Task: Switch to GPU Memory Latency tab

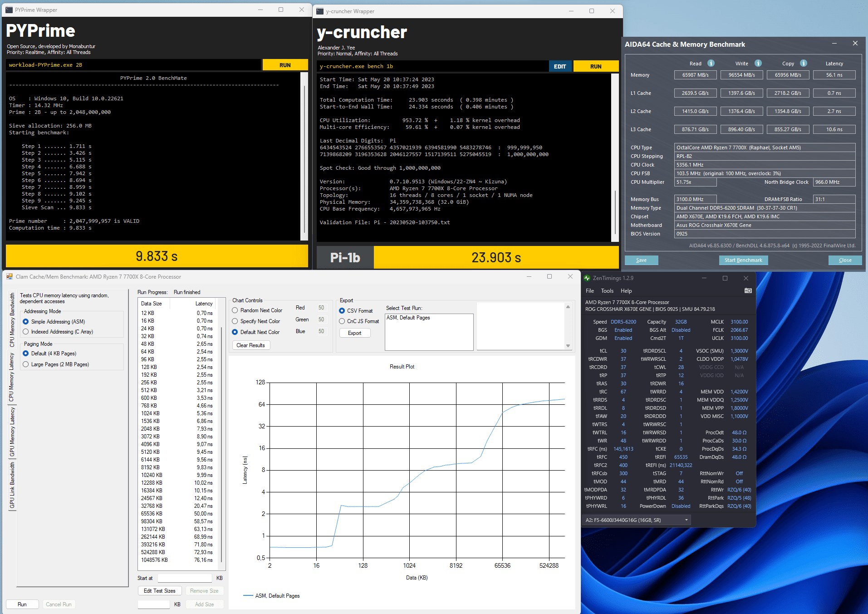Action: [12, 432]
